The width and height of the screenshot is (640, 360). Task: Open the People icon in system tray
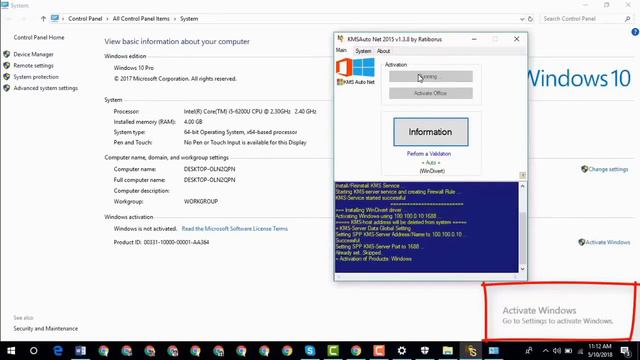pyautogui.click(x=529, y=351)
